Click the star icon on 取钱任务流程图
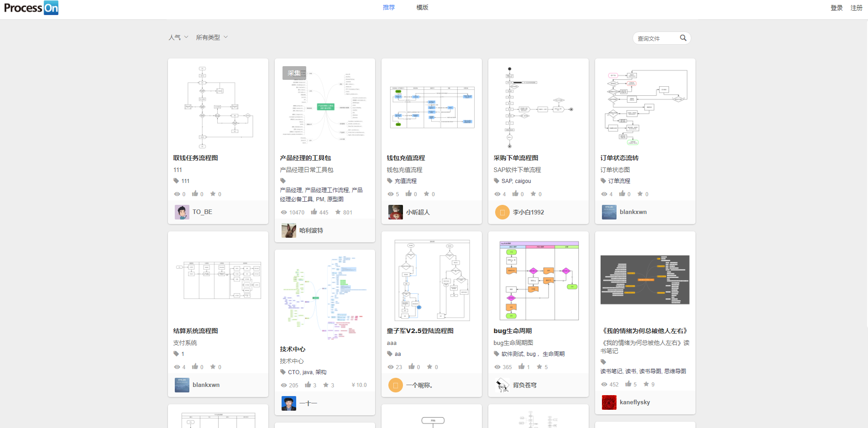The width and height of the screenshot is (868, 428). 213,193
